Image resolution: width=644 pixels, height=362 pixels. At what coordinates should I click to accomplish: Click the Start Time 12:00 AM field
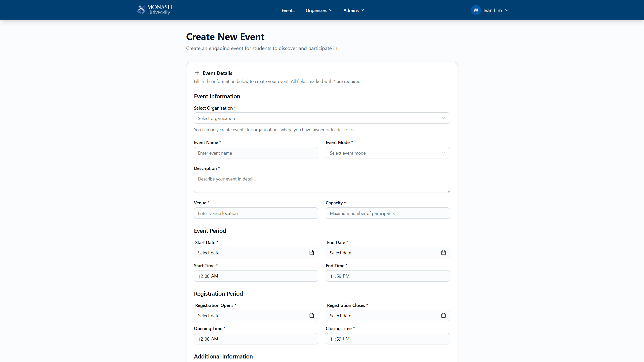click(256, 276)
